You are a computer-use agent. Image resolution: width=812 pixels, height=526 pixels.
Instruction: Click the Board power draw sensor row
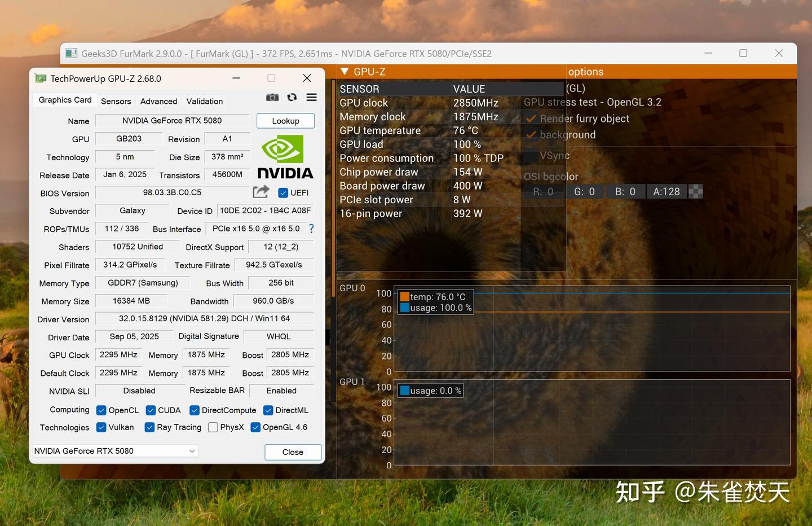(x=451, y=186)
